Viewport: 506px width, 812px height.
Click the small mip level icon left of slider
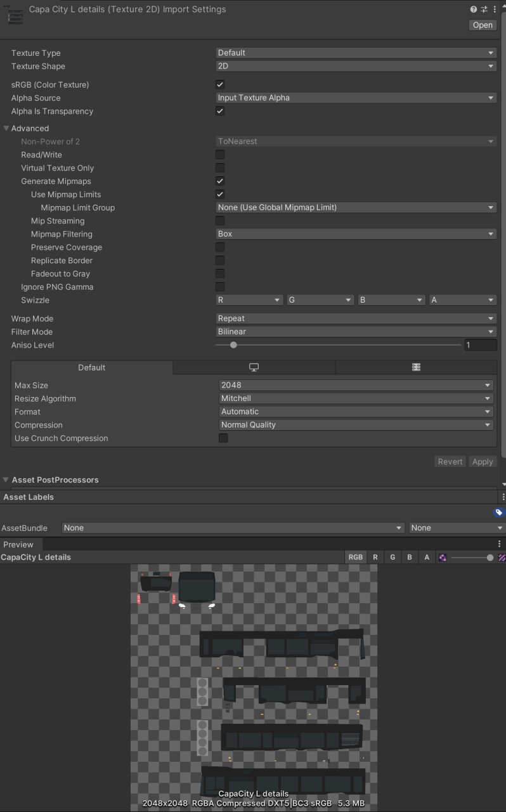coord(443,558)
